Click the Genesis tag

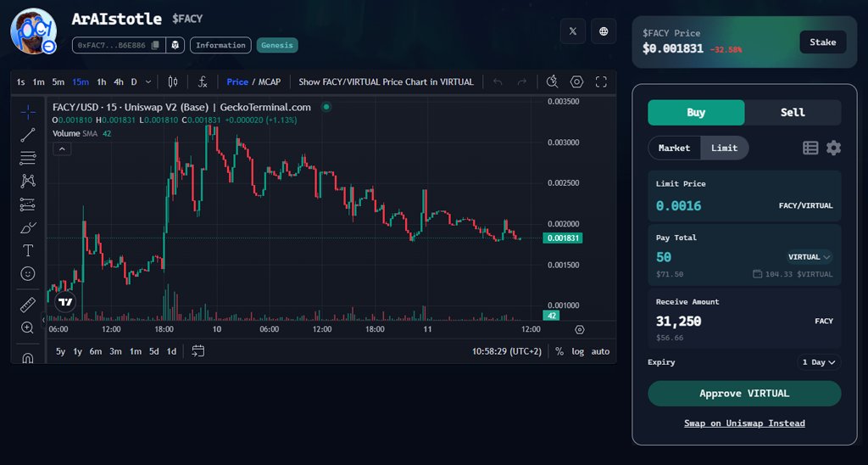pos(277,45)
